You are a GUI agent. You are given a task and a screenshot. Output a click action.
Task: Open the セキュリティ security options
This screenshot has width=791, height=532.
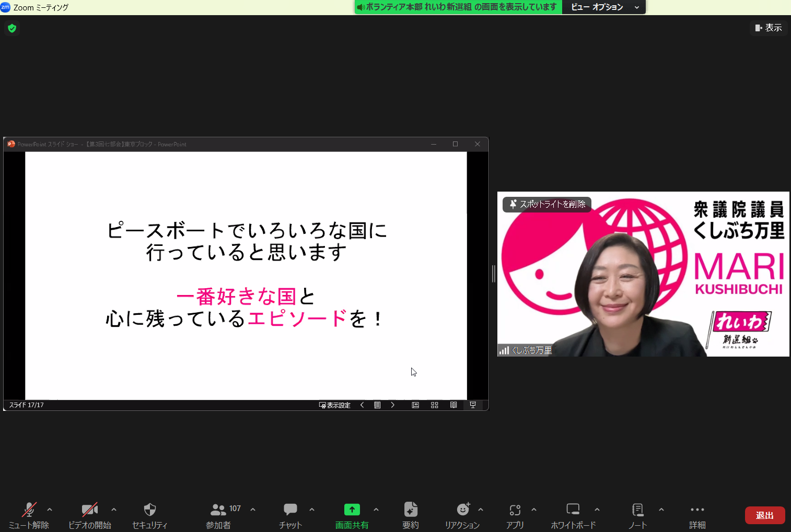pos(149,514)
